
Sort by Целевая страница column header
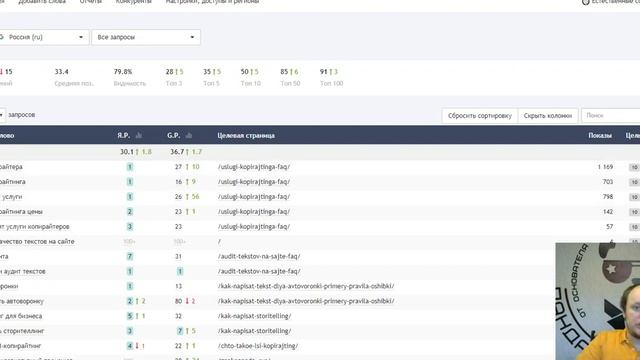click(246, 136)
